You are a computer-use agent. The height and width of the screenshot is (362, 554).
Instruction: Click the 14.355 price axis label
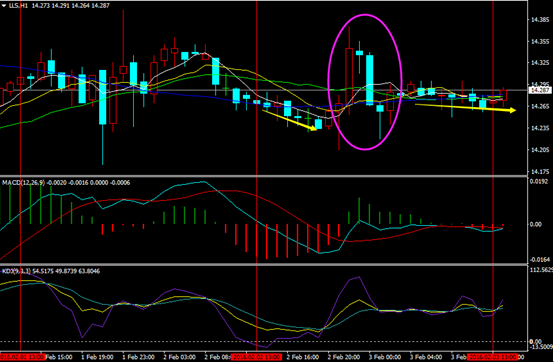pos(540,42)
